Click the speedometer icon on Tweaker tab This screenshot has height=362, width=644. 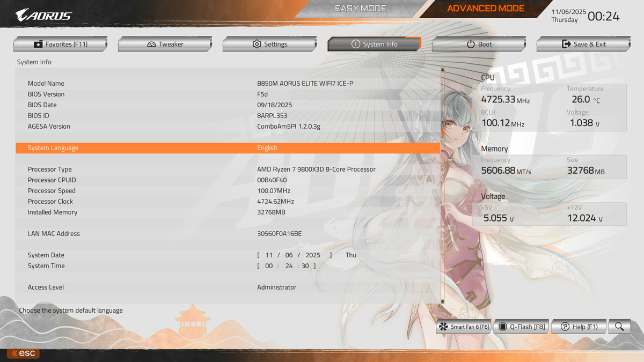coord(151,45)
